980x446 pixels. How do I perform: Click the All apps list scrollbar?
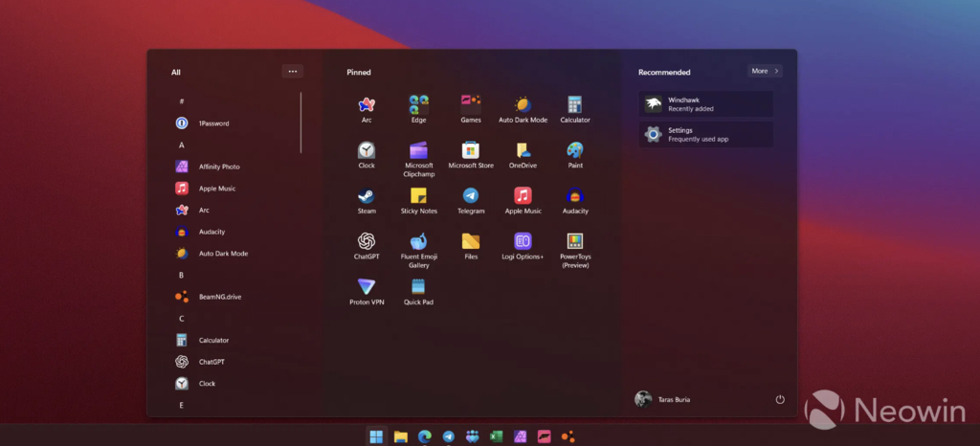[301, 123]
